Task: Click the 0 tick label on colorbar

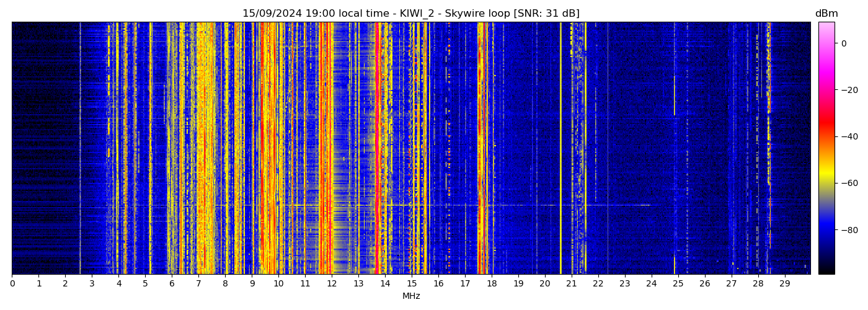Action: pyautogui.click(x=843, y=43)
